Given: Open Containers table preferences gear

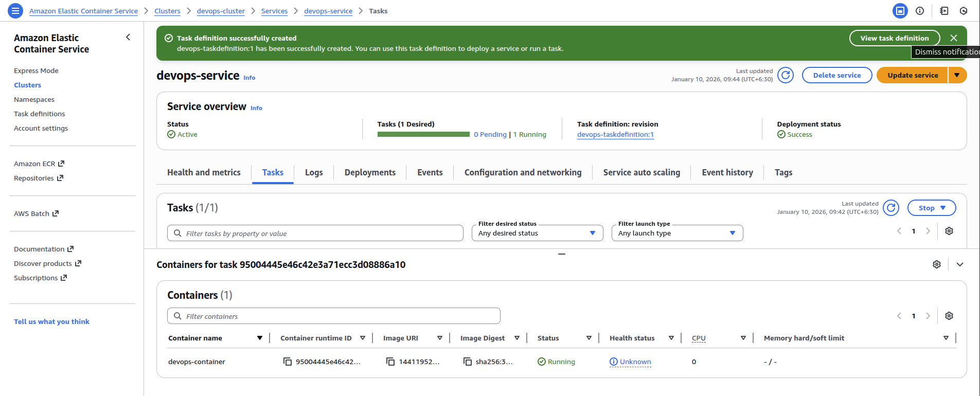Looking at the screenshot, I should click(949, 316).
